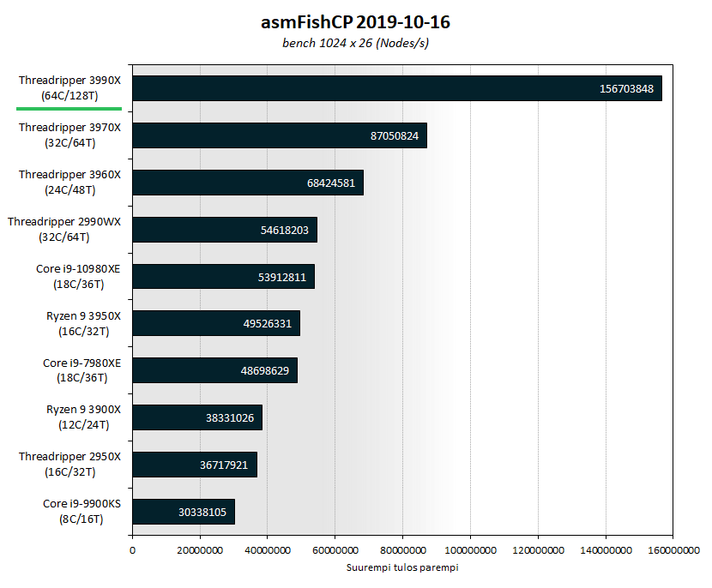
Task: Select the score 30338105
Action: (202, 513)
